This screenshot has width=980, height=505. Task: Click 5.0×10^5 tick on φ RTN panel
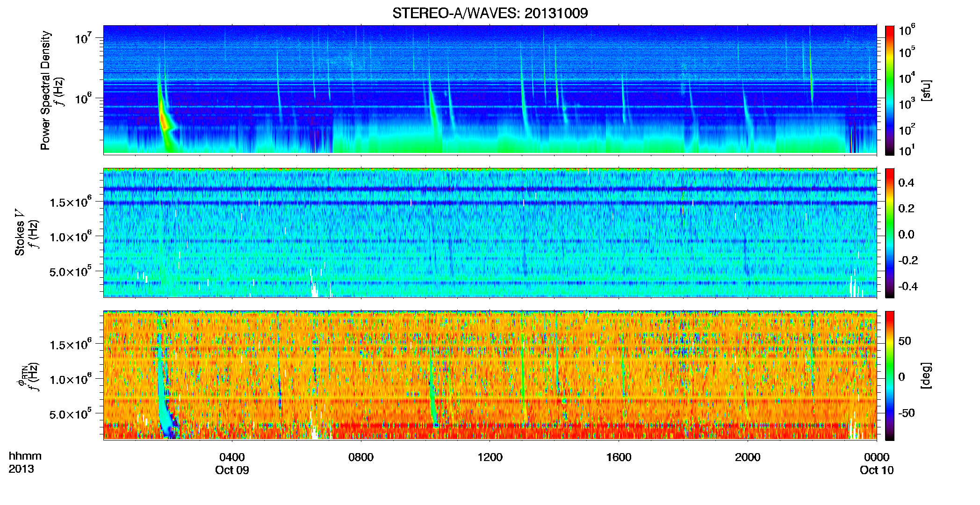click(71, 414)
